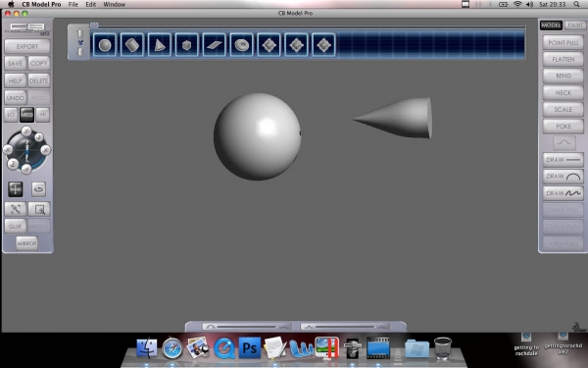Viewport: 588px width, 368px height.
Task: Click the bottom slider with the sharp peak icon
Action: (x=345, y=327)
